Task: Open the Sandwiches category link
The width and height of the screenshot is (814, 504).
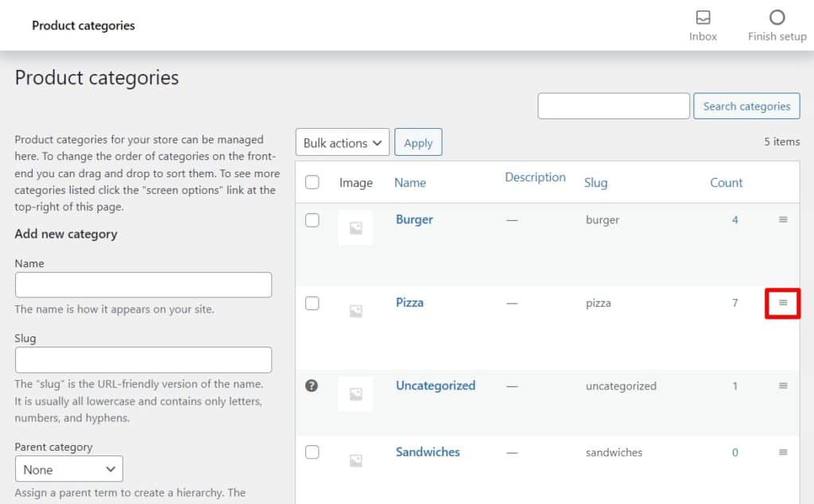Action: pos(428,452)
